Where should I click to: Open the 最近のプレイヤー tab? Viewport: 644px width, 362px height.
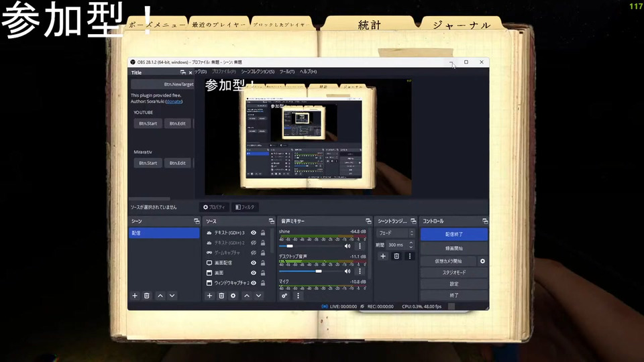coord(219,25)
